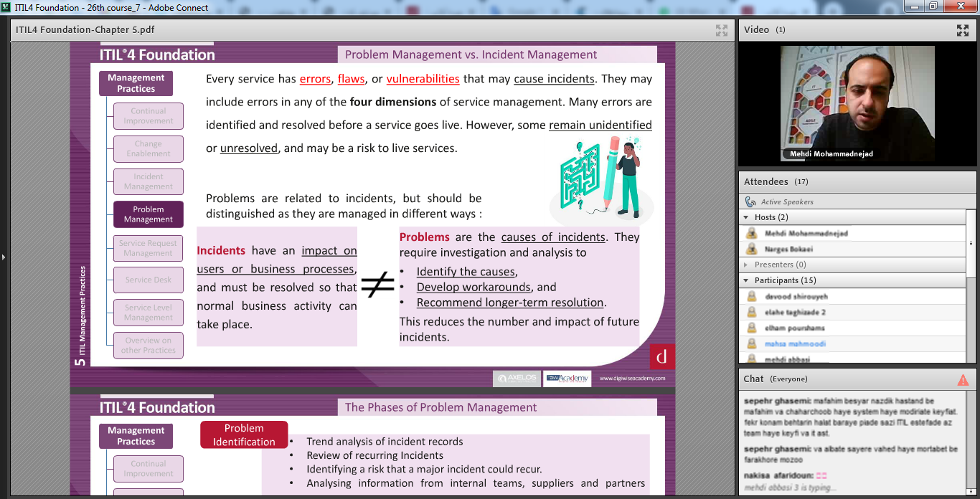The image size is (980, 499).
Task: Click 'Recommend longer-term resolution' bullet
Action: 511,303
